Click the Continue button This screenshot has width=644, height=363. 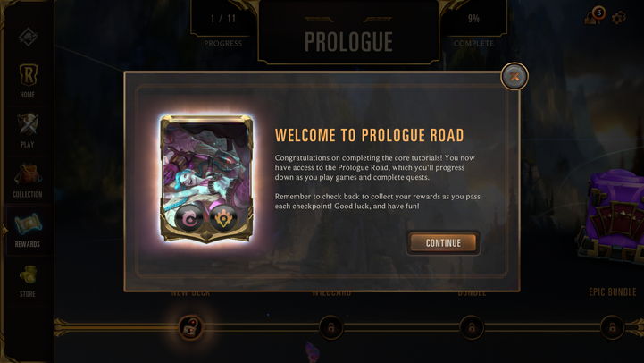(x=443, y=243)
